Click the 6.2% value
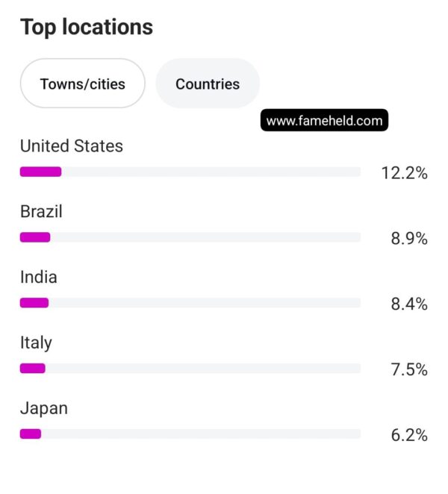 tap(409, 435)
